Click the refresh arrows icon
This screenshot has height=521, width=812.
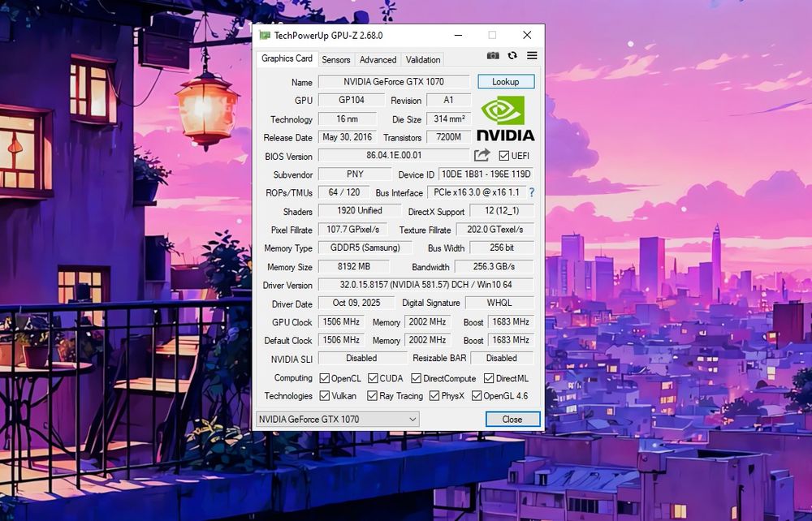pos(512,55)
